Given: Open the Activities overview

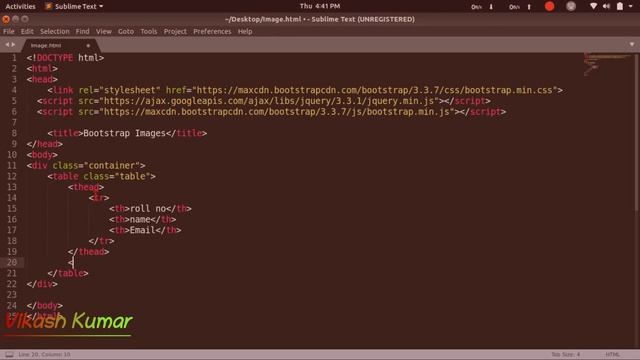Looking at the screenshot, I should [x=20, y=6].
